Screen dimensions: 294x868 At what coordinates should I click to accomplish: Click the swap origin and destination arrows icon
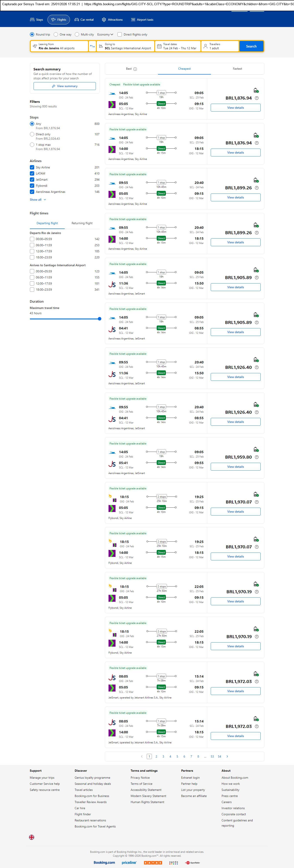click(x=92, y=46)
